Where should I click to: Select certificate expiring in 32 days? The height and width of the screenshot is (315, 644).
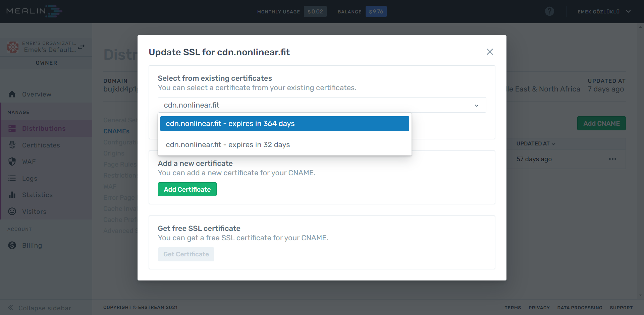pos(284,145)
